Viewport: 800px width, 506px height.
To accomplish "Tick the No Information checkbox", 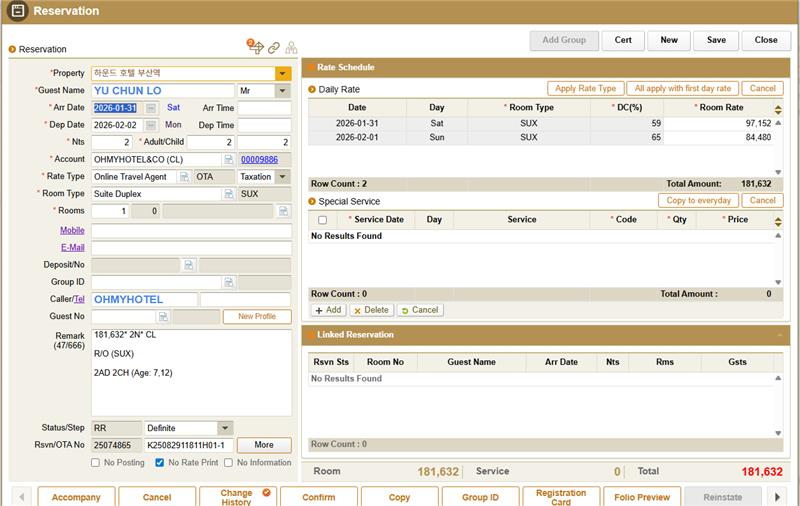I will (x=228, y=463).
